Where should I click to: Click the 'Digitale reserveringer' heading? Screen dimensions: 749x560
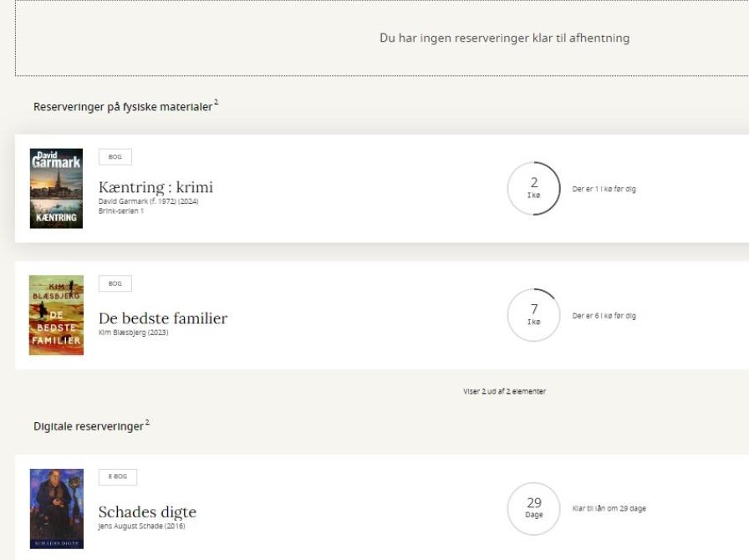point(89,426)
